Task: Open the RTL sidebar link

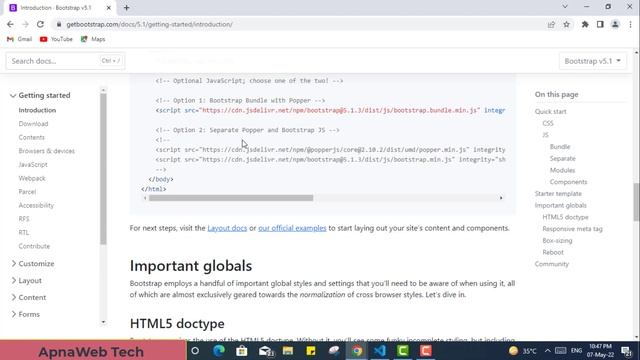Action: (x=24, y=233)
